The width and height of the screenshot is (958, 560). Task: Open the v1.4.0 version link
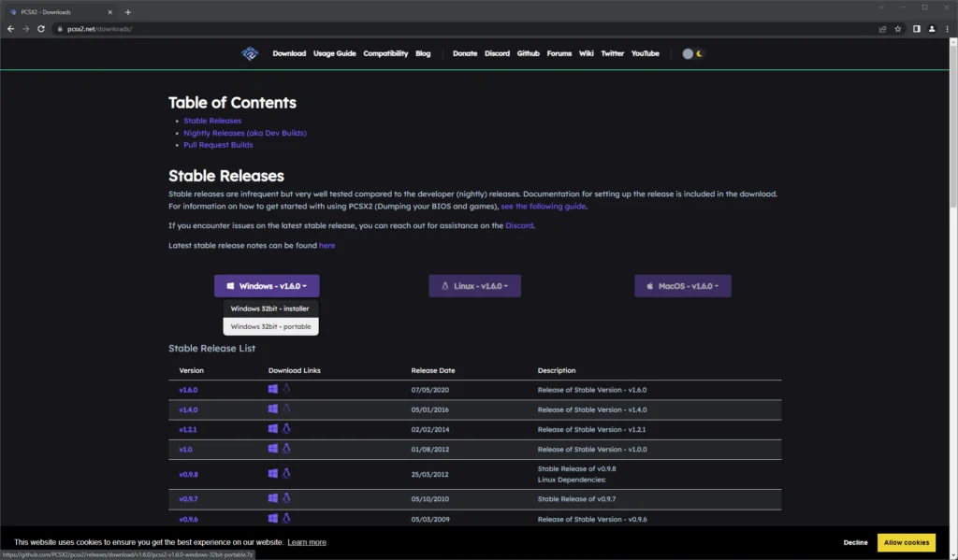coord(188,409)
